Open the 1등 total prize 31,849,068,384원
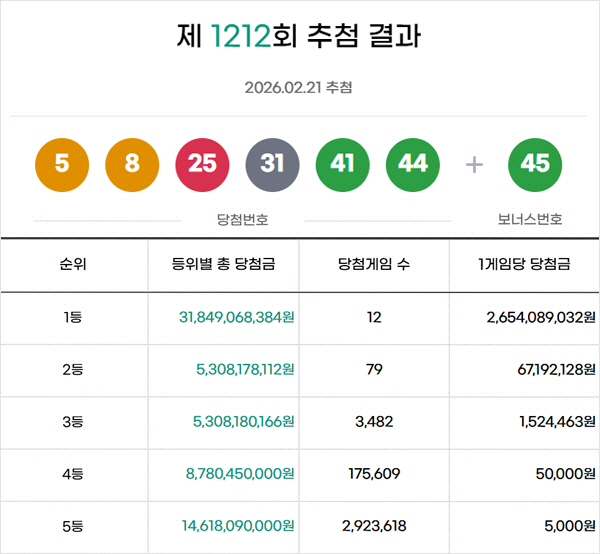 click(236, 317)
